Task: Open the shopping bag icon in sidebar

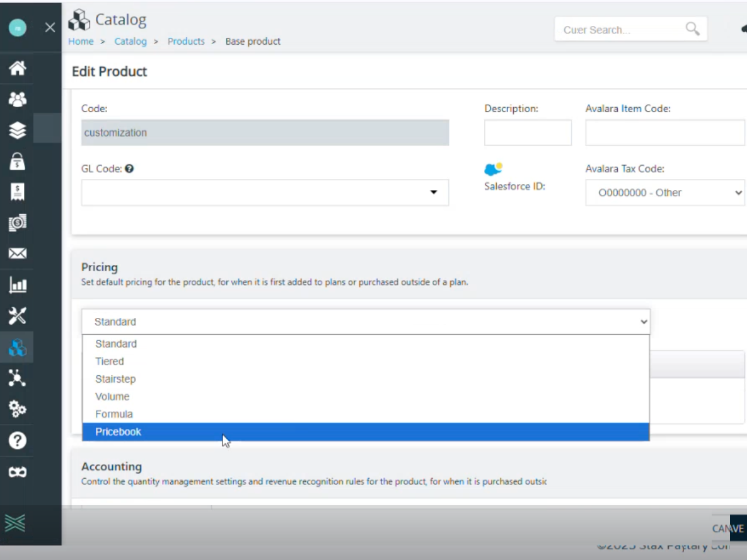Action: (x=18, y=161)
